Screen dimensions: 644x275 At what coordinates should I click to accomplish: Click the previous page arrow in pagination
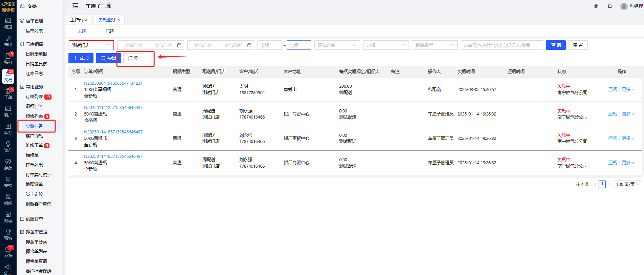tap(595, 184)
